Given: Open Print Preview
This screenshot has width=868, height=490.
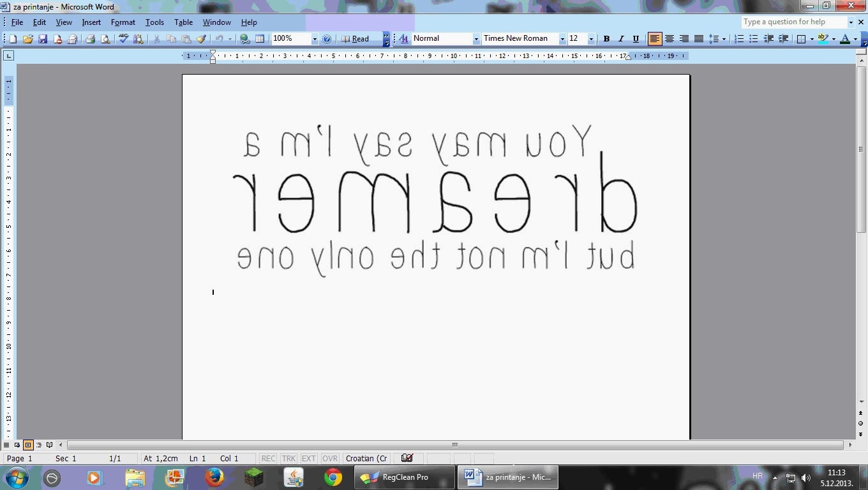Looking at the screenshot, I should pyautogui.click(x=105, y=39).
